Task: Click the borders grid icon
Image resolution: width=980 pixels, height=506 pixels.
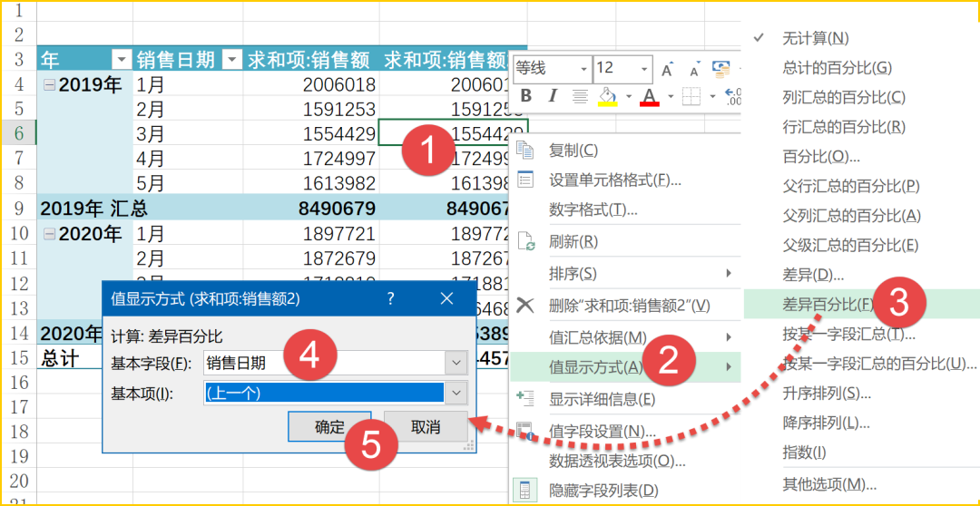Action: (691, 96)
